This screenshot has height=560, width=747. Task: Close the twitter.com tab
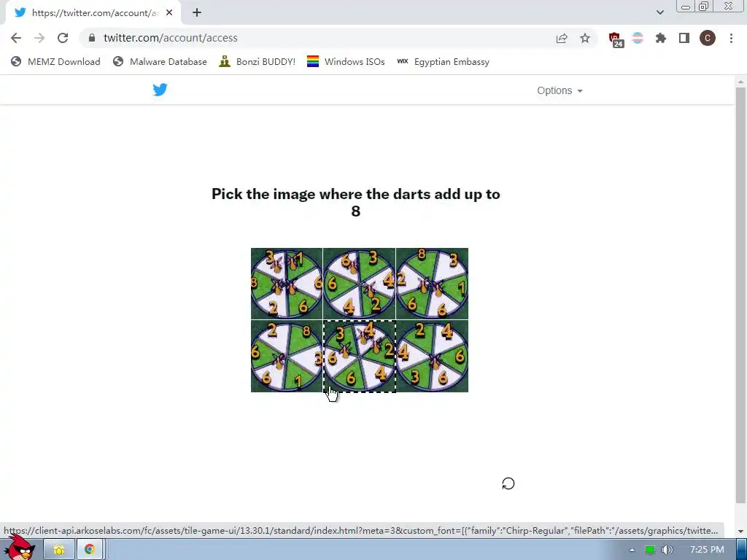(x=169, y=12)
